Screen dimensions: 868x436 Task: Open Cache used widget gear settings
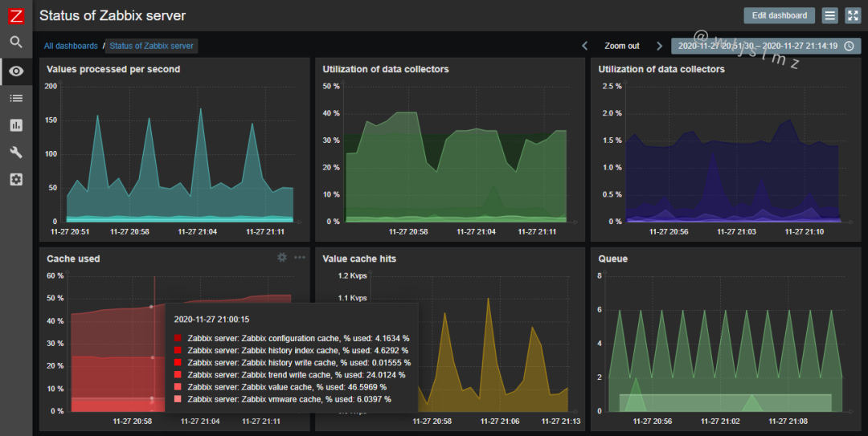pyautogui.click(x=282, y=257)
